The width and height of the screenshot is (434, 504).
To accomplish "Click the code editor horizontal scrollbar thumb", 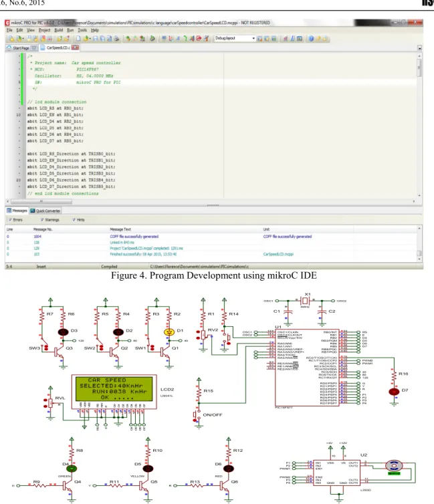I will click(x=41, y=202).
